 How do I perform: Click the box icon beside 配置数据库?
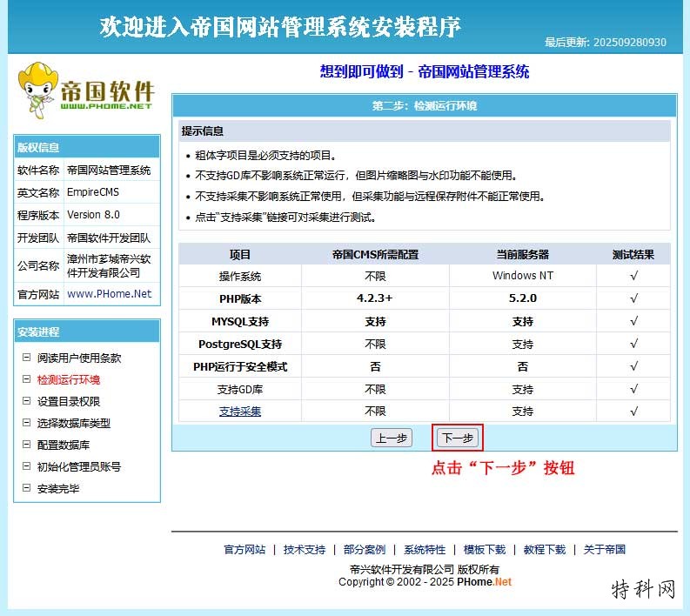[x=26, y=444]
